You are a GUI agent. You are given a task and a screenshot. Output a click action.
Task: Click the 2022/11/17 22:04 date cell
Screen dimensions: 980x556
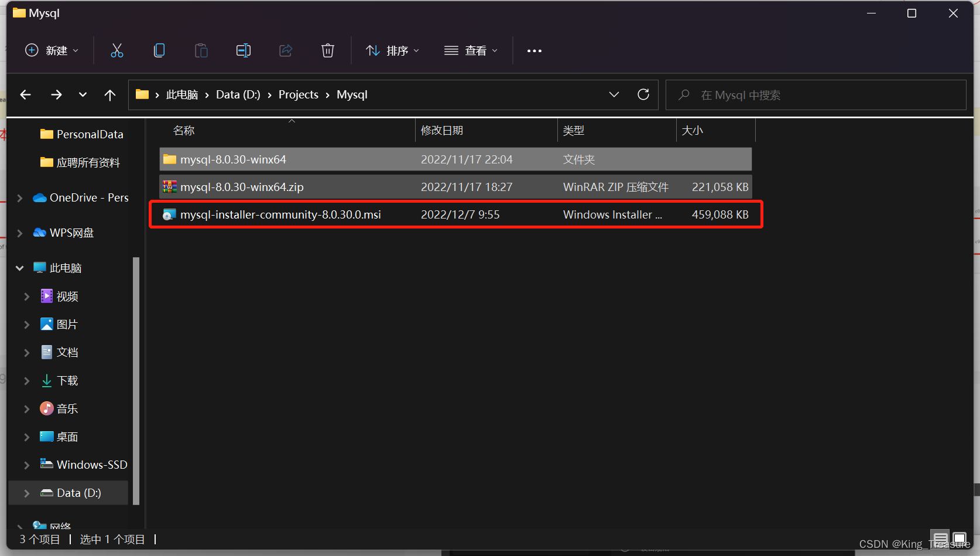coord(467,159)
